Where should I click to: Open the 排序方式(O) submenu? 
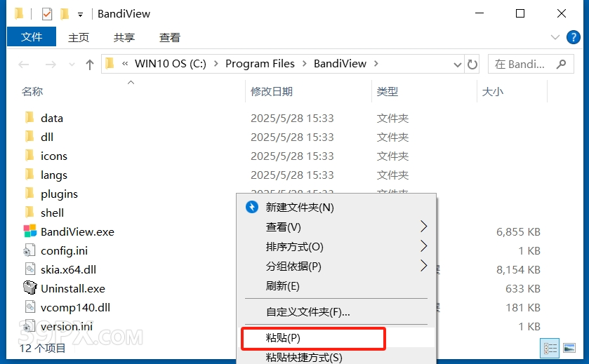(336, 246)
